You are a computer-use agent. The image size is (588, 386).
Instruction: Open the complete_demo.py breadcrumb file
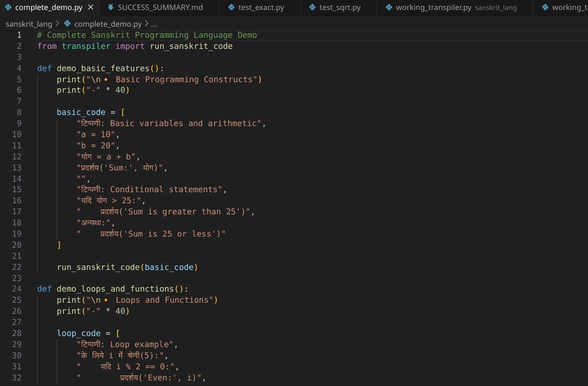coord(108,24)
